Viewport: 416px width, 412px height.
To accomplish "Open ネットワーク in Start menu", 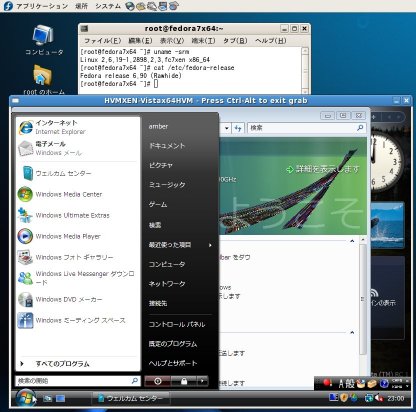I will click(x=167, y=284).
